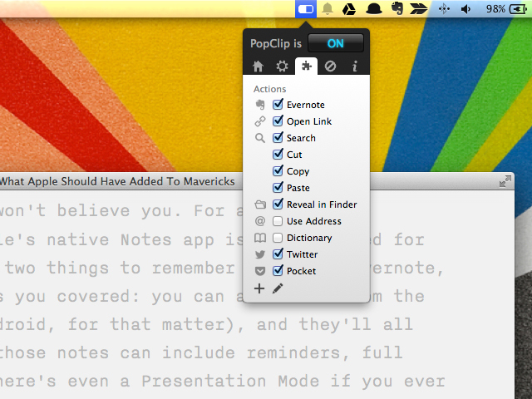Click the chain link icon beside Open Link
532x399 pixels.
click(260, 121)
